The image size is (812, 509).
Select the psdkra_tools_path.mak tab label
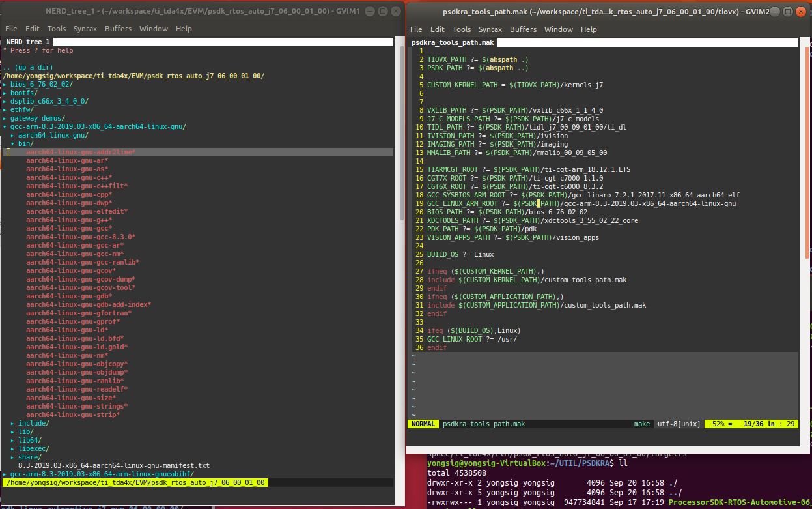click(452, 42)
